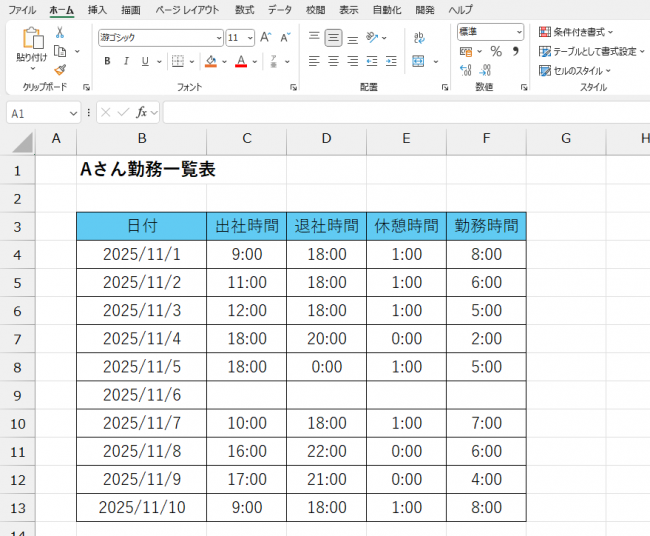This screenshot has height=536, width=650.
Task: Click the Percent Style icon
Action: (495, 51)
